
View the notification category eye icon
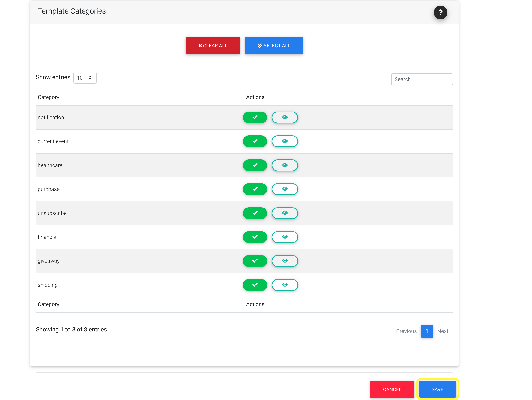(x=285, y=117)
